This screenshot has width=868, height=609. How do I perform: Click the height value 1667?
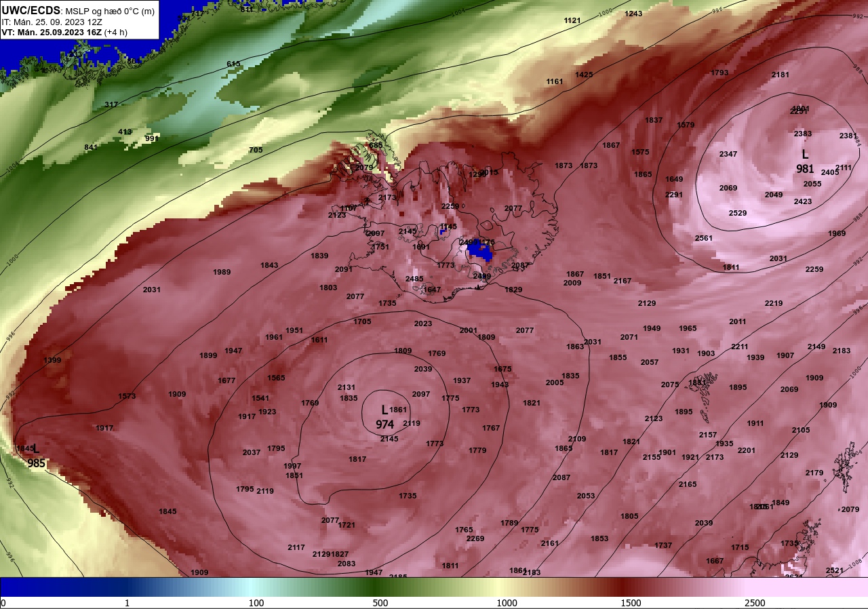coord(715,561)
